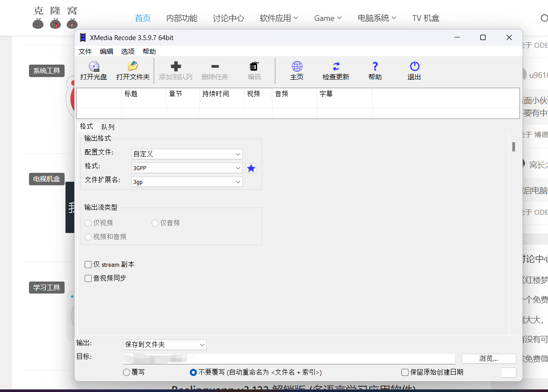Select the 不要覆写 radio button
The height and width of the screenshot is (392, 548).
tap(193, 372)
